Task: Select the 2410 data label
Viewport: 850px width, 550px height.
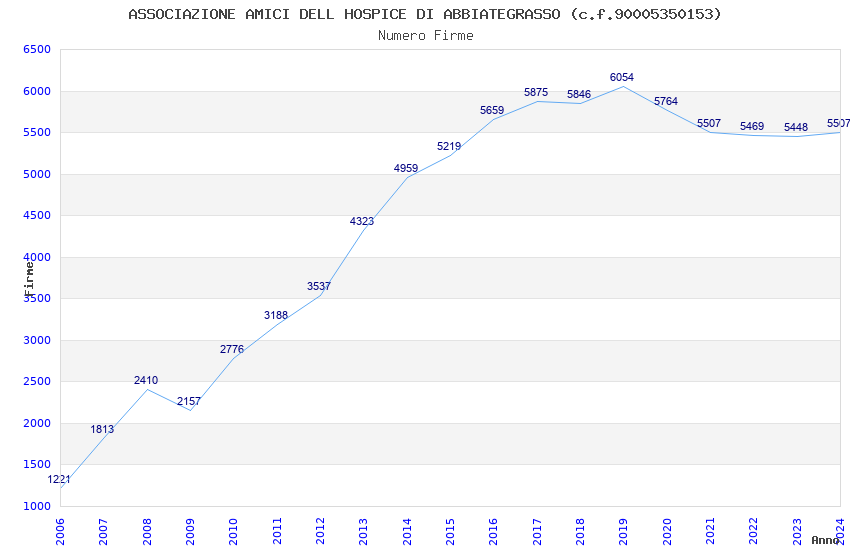Action: point(146,380)
